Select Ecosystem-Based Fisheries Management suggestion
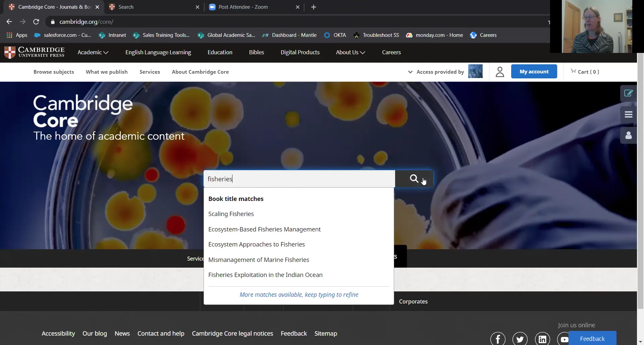 [x=264, y=229]
